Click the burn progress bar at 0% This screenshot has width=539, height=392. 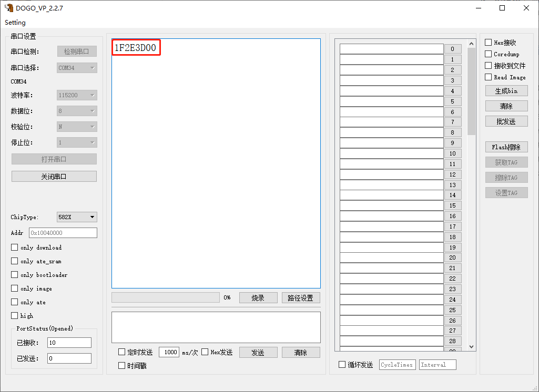tap(166, 297)
